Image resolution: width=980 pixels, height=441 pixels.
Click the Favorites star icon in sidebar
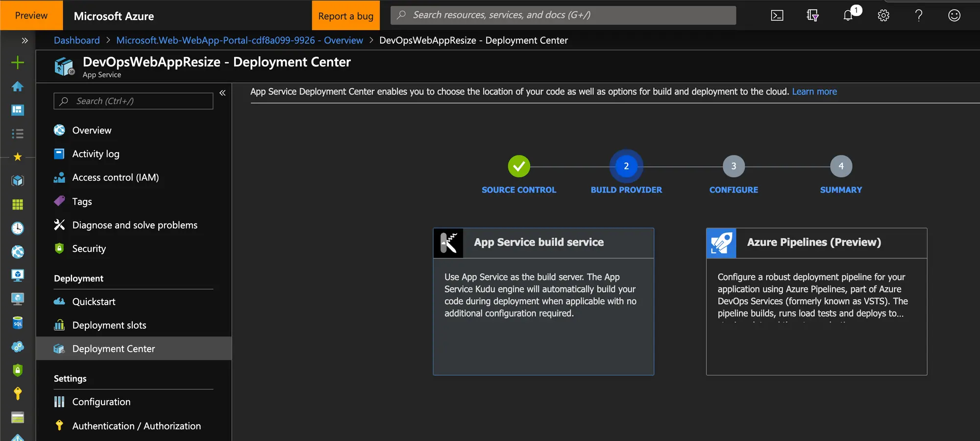[18, 157]
